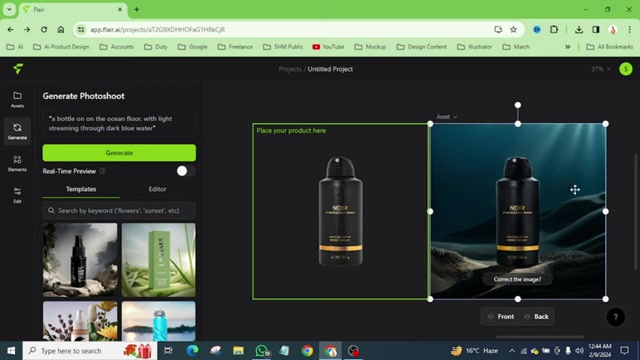Open the YouTube bookmark
Viewport: 640px width, 360px height.
[328, 47]
